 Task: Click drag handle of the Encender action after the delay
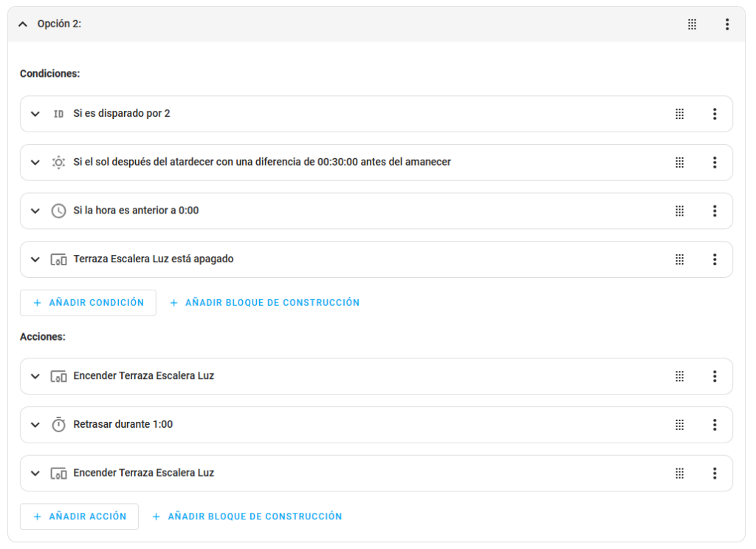[679, 473]
